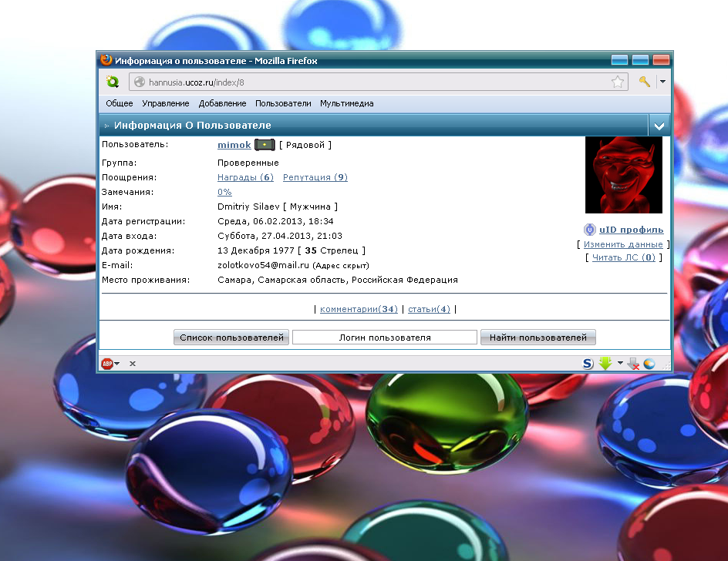The height and width of the screenshot is (561, 728).
Task: Click the rank badge icon next to mimok
Action: coord(265,145)
